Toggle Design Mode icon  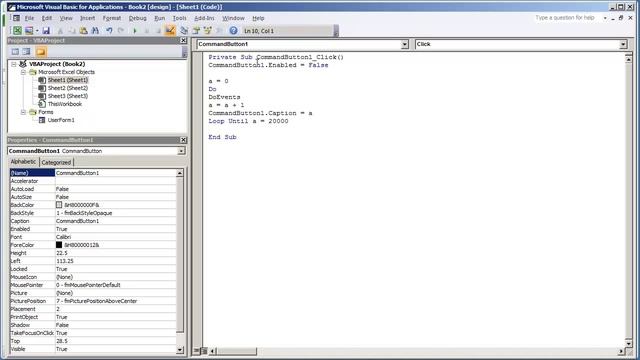pos(170,31)
